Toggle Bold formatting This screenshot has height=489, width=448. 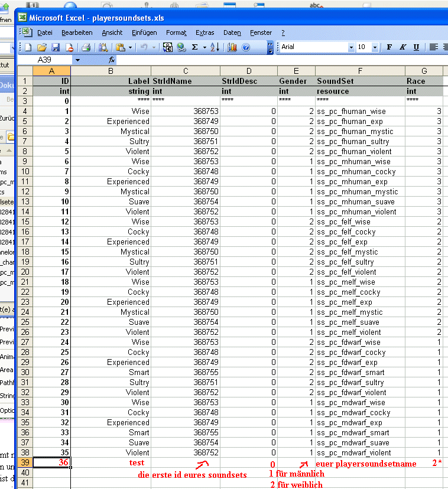[389, 47]
